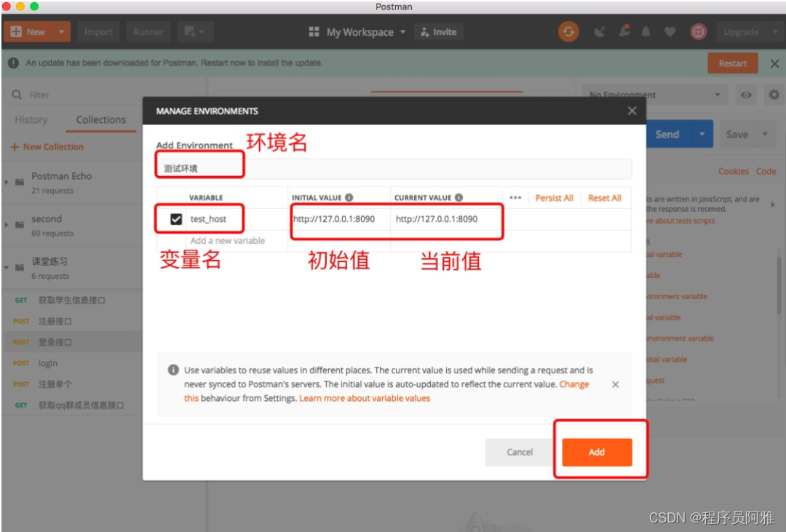This screenshot has width=786, height=532.
Task: Click the Initial Value info icon
Action: tap(349, 197)
